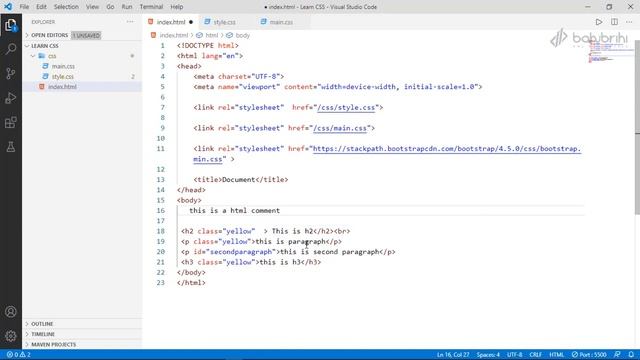The width and height of the screenshot is (640, 360).
Task: Click the /css/main.css link
Action: tap(340, 128)
